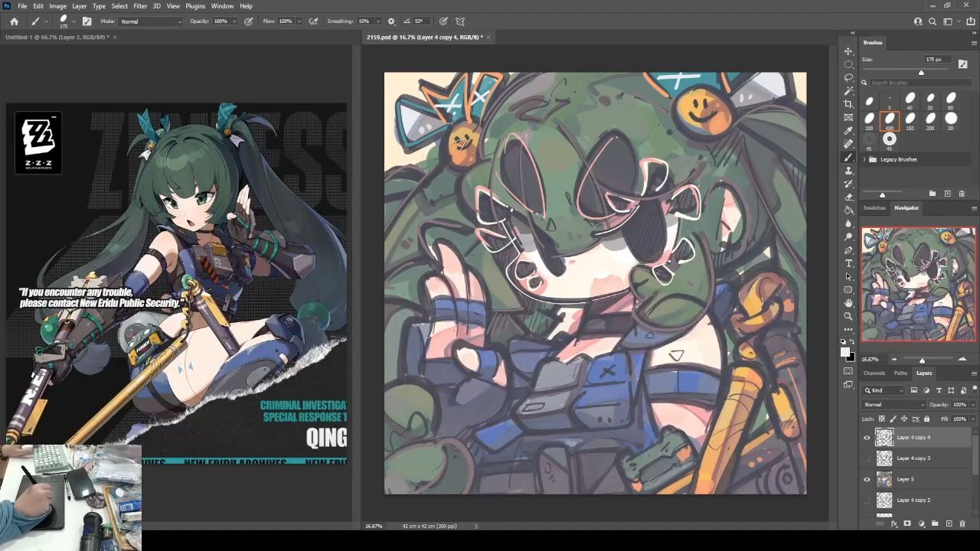Select the Crop tool
This screenshot has height=551, width=980.
[848, 104]
